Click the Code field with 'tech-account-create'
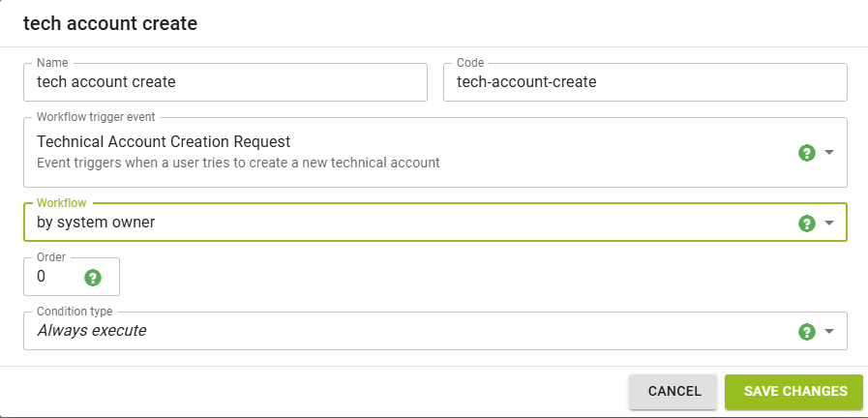This screenshot has height=418, width=868. 644,82
